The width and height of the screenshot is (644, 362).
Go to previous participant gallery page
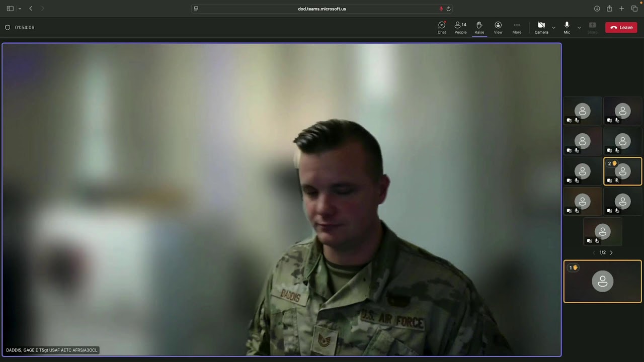click(x=594, y=253)
